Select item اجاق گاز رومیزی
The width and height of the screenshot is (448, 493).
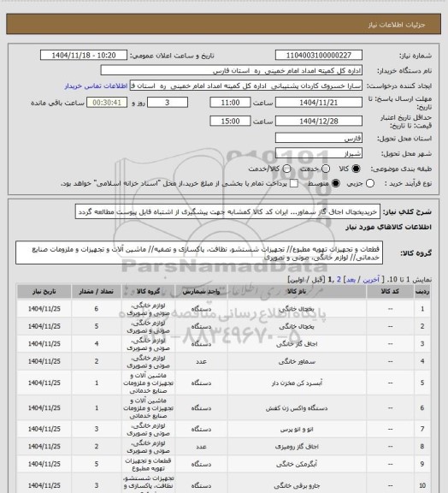[x=297, y=447]
